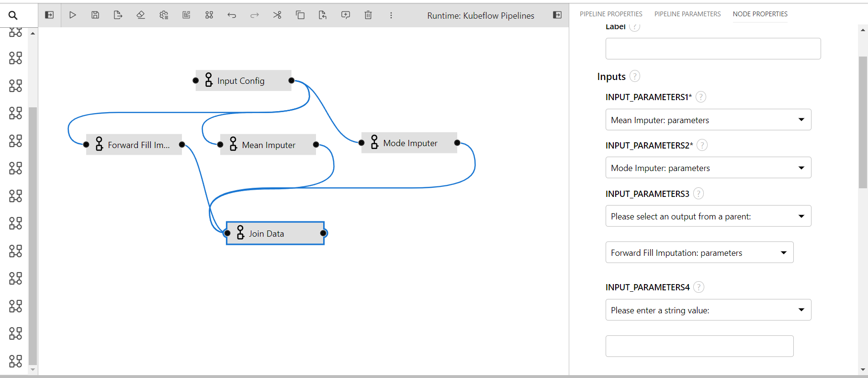The width and height of the screenshot is (868, 378).
Task: Open 'Please enter a string value' dropdown
Action: [708, 310]
